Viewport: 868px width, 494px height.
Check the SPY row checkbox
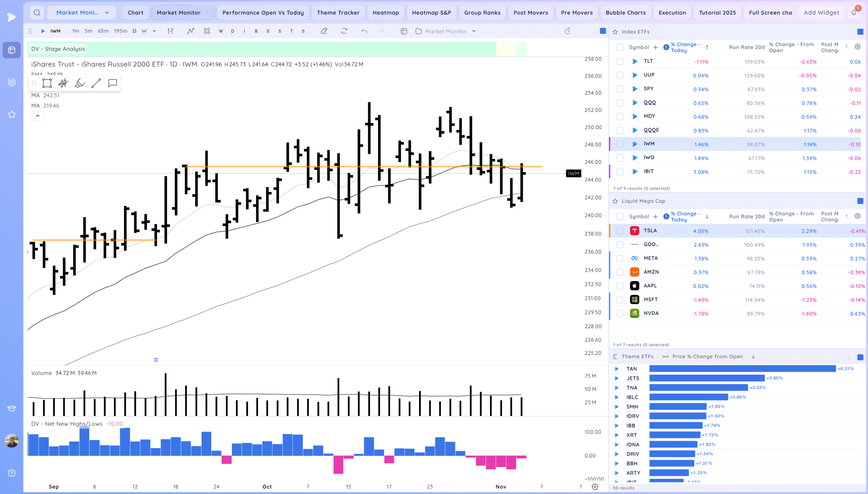619,89
